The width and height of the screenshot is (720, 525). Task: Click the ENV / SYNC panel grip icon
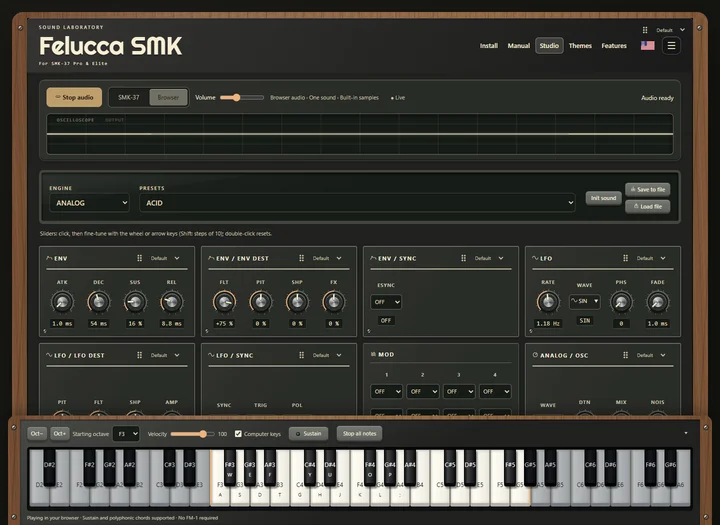click(x=463, y=258)
